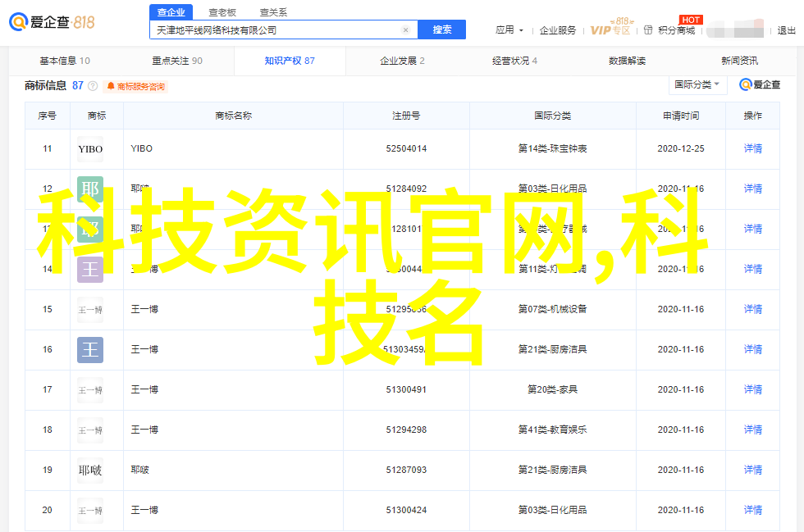Open 详情 for the 第07类-机械设备 row
The width and height of the screenshot is (804, 532).
[753, 309]
